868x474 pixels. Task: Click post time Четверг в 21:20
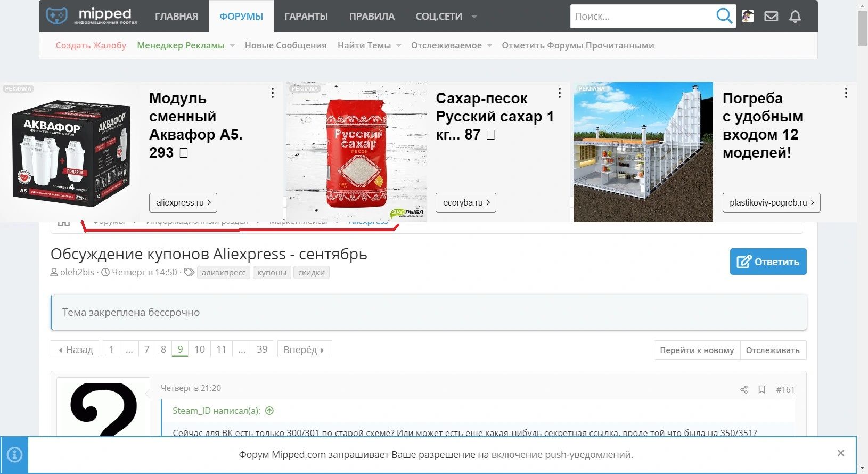[x=191, y=388]
